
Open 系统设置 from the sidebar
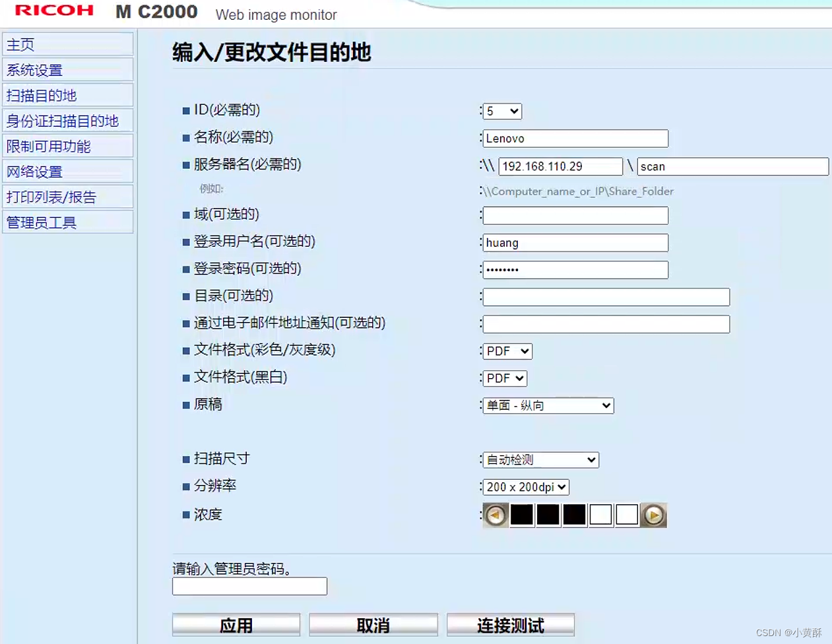[x=68, y=69]
